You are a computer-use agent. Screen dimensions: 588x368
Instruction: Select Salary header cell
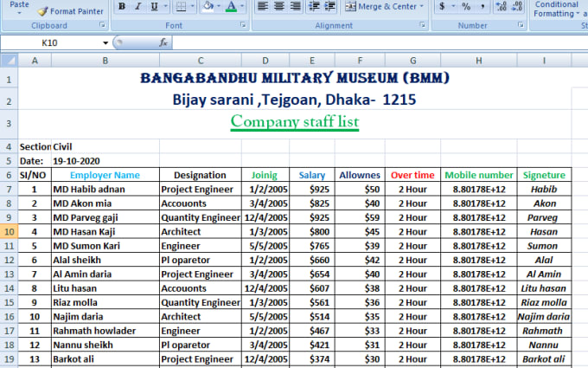(x=312, y=175)
